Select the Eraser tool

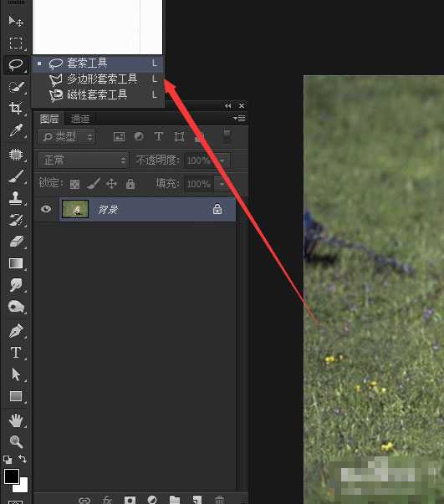(x=16, y=242)
